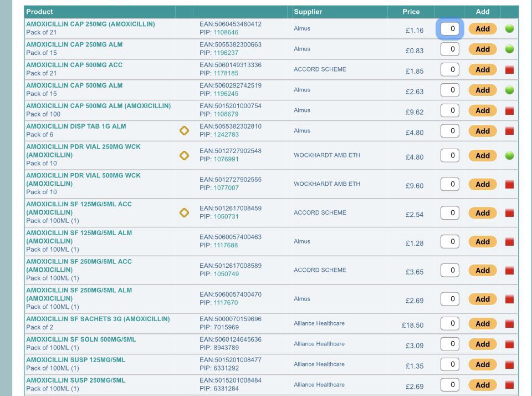Image resolution: width=532 pixels, height=396 pixels.
Task: Click red stock indicator for SF 250mg/5ml ACC
Action: point(509,271)
